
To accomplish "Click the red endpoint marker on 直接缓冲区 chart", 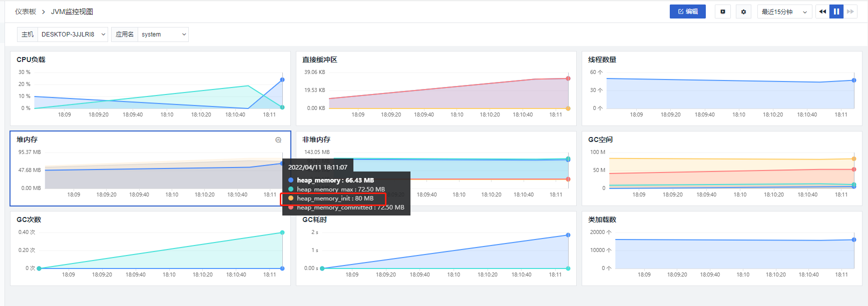I will point(568,78).
